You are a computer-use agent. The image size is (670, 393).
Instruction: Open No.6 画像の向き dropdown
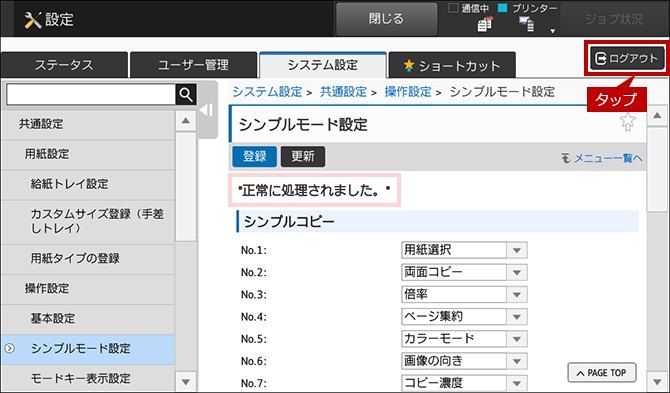tap(464, 361)
